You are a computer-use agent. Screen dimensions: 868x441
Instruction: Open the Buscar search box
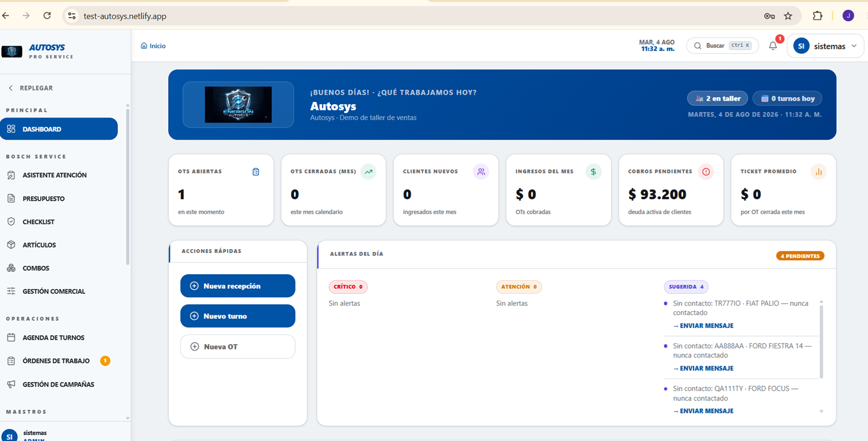pyautogui.click(x=722, y=46)
